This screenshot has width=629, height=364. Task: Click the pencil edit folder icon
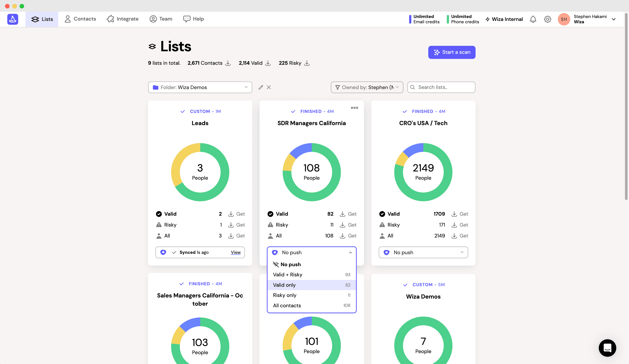pos(261,87)
